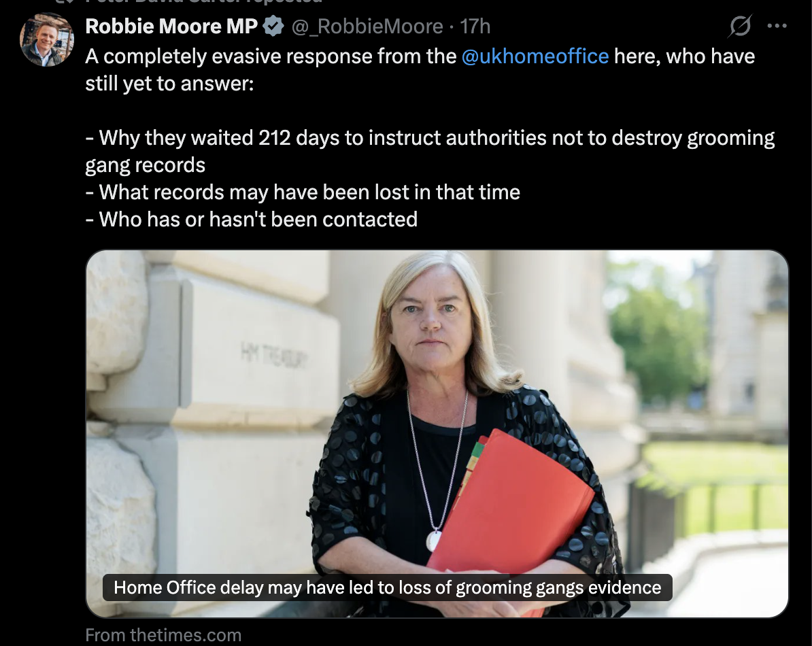Open the @_RobbieMoore handle link
The width and height of the screenshot is (812, 646).
pos(367,27)
